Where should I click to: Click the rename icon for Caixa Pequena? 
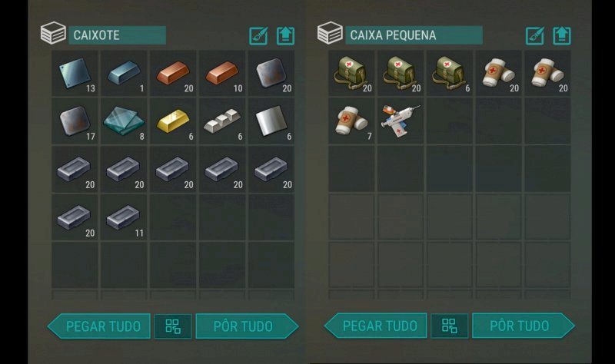coord(534,36)
